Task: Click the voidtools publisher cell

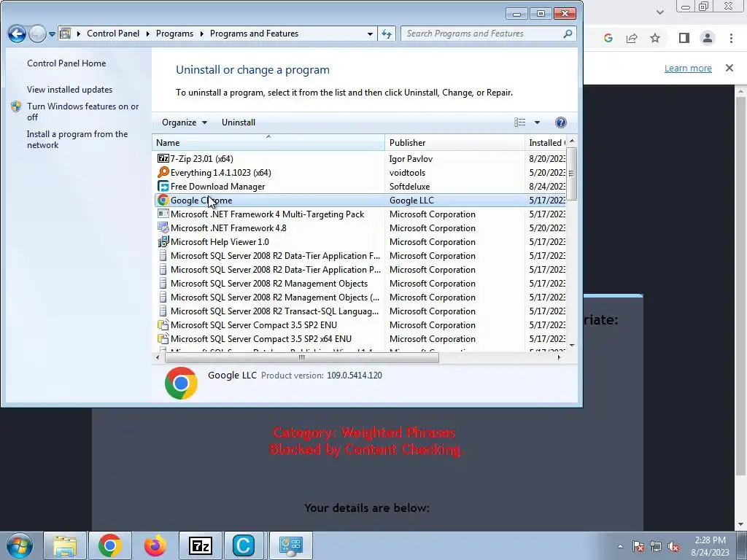Action: pos(407,172)
